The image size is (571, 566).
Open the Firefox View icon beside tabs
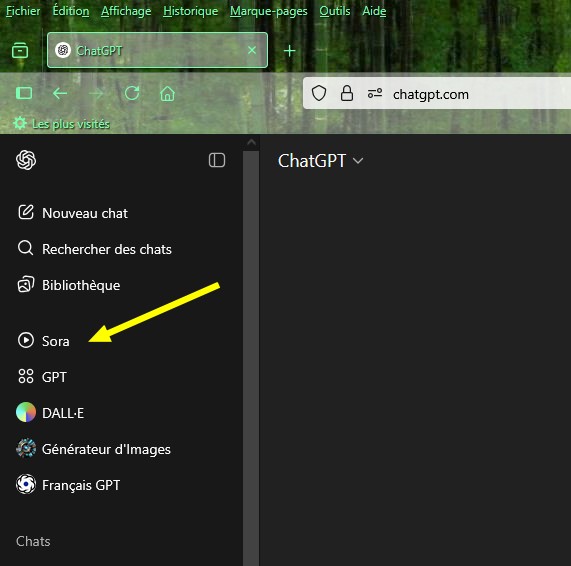coord(20,50)
